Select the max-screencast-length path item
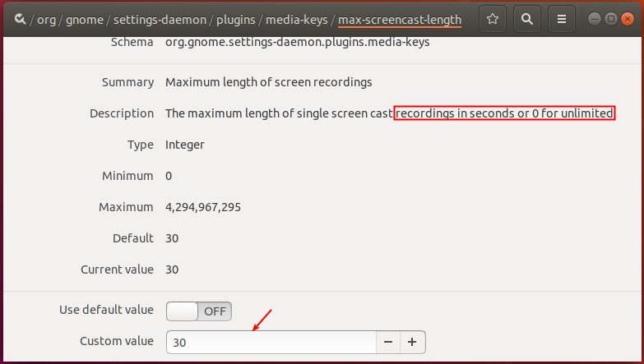This screenshot has height=364, width=644. click(x=400, y=20)
